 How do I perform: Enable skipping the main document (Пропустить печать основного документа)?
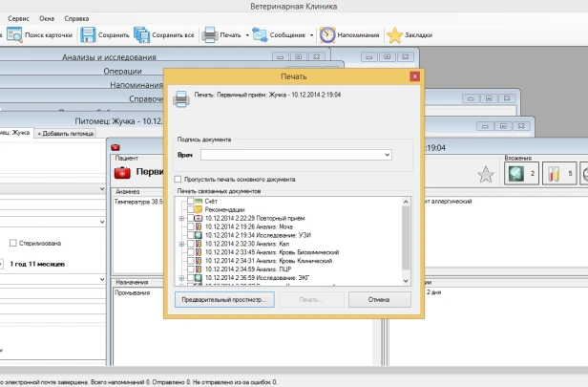click(178, 179)
